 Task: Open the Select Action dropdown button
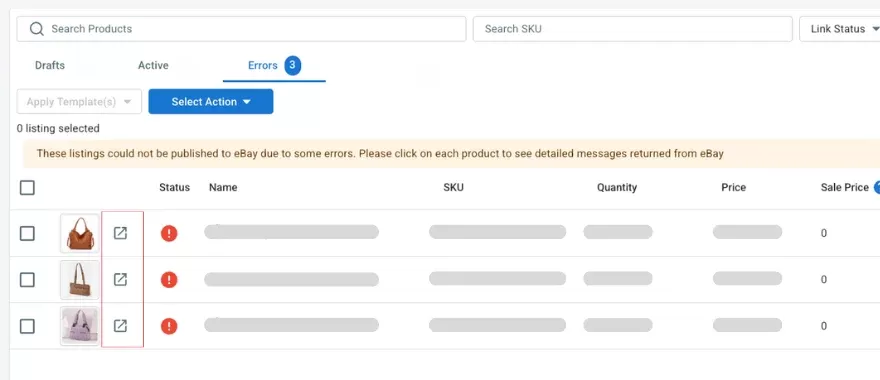(x=210, y=102)
